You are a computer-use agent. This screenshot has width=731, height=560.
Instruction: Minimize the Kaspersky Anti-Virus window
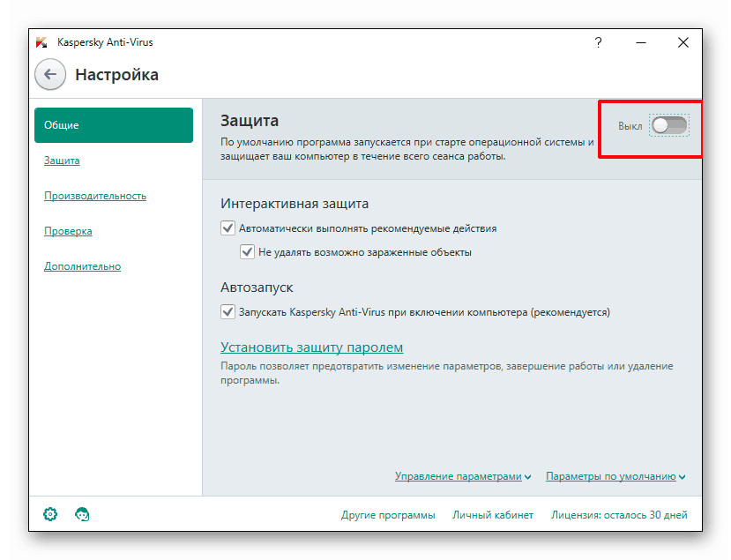click(641, 43)
